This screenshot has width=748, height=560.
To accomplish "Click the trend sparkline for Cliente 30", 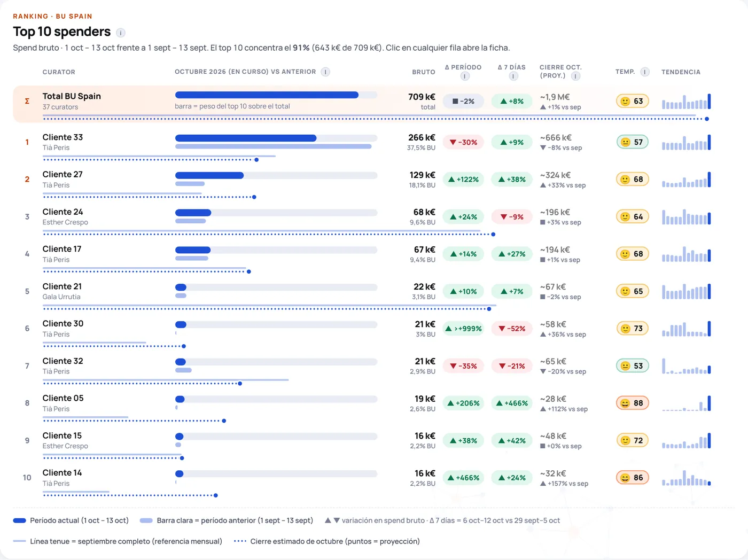I will point(687,329).
